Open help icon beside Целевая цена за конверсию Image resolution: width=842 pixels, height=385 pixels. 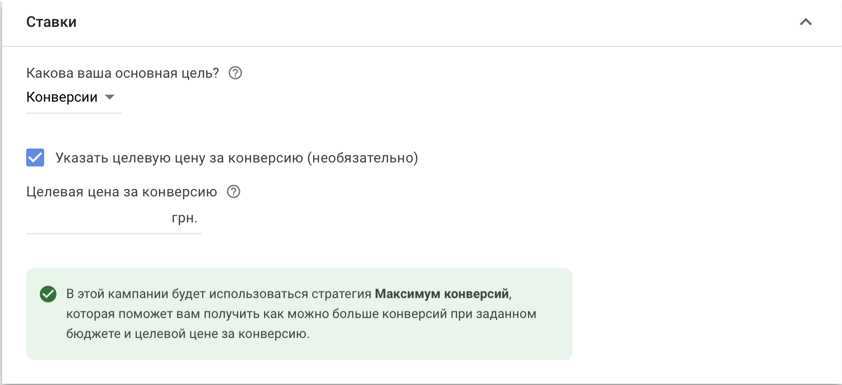point(234,192)
